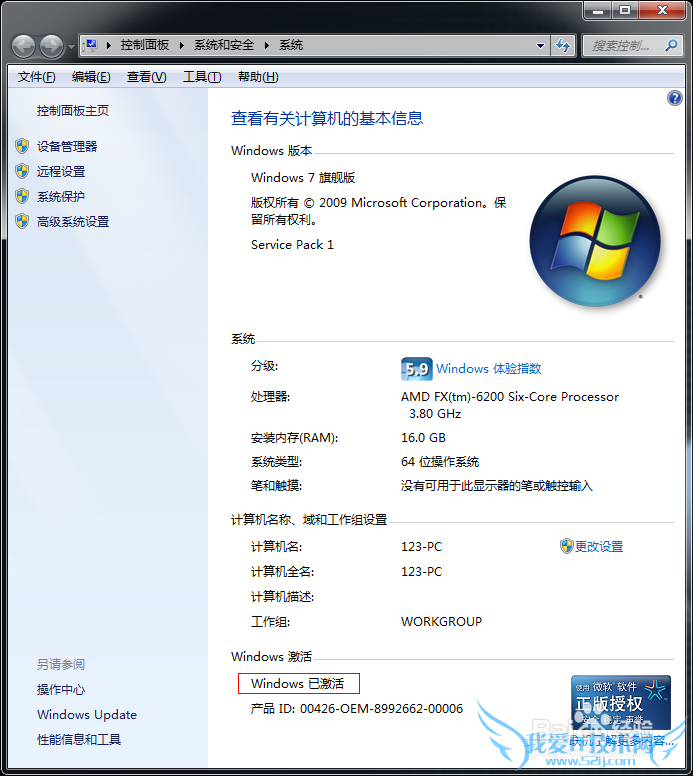
Task: Click the Windows 7 旗舰版 text
Action: tap(303, 178)
